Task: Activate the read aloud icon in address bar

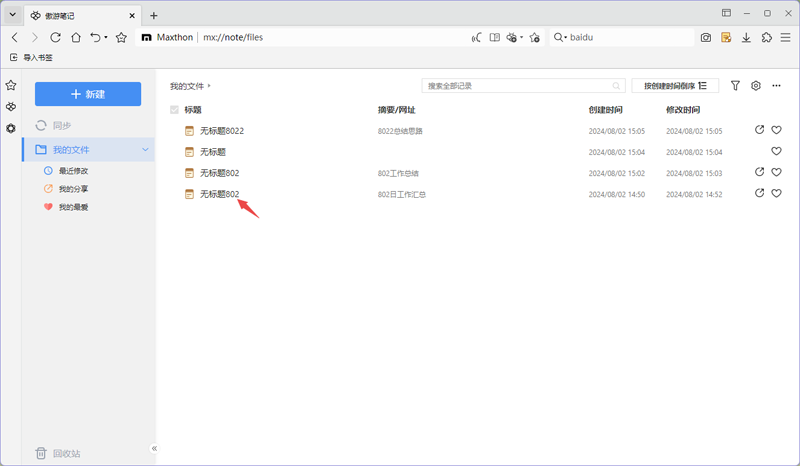Action: point(476,37)
